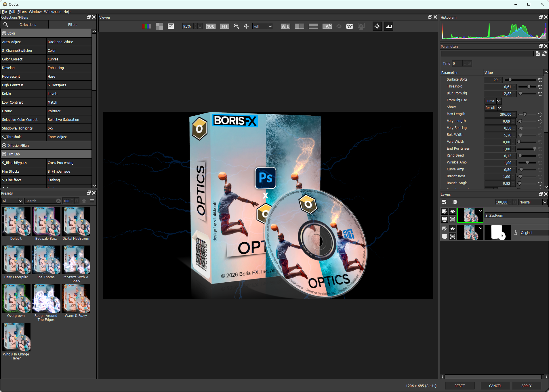Toggle the histogram display button
Screen dimensions: 549x392
388,26
